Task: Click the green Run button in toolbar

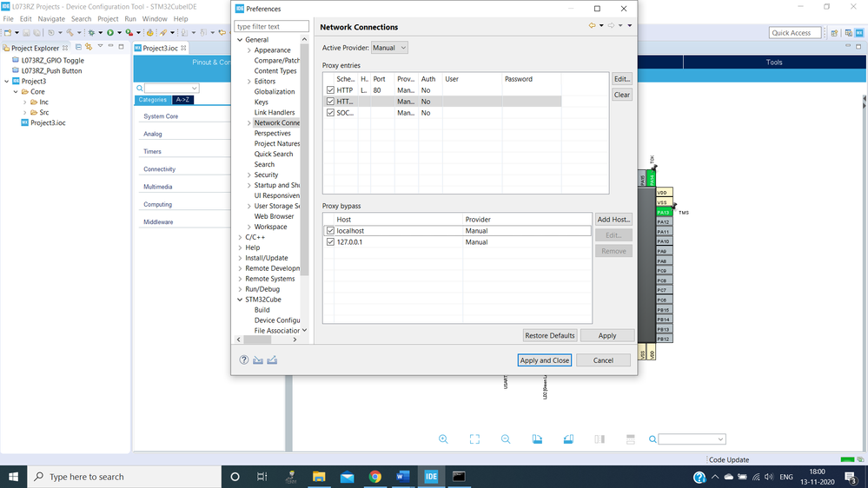Action: [x=110, y=33]
